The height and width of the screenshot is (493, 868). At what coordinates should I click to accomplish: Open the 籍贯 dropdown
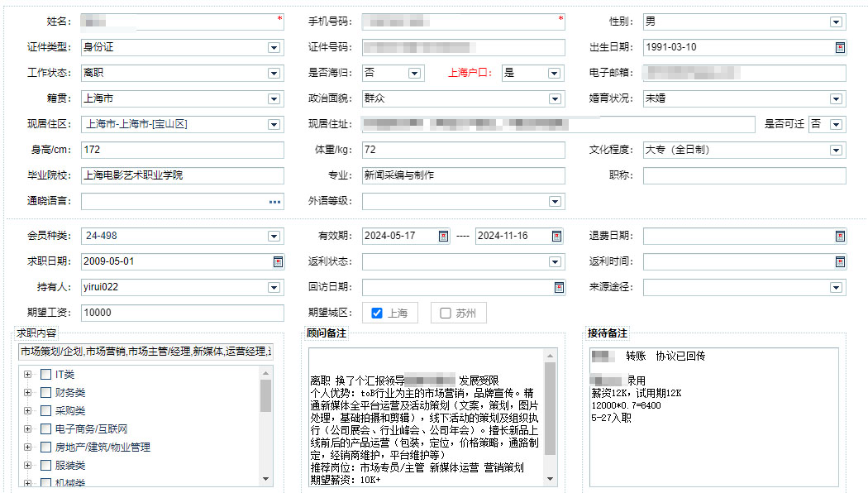tap(274, 99)
